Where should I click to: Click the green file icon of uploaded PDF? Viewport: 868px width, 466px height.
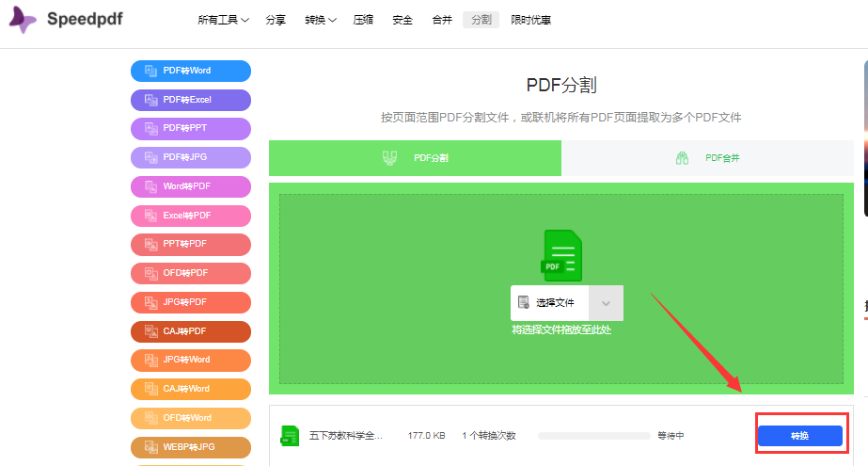[x=290, y=436]
